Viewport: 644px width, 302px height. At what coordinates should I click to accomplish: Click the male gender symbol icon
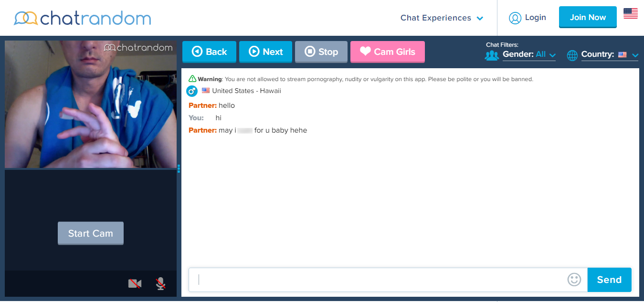[192, 91]
